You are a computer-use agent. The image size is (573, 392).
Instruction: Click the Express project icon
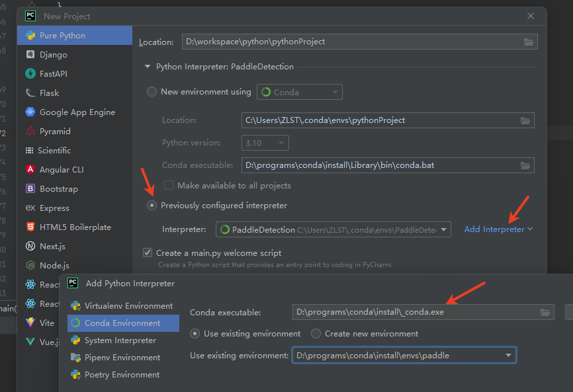pyautogui.click(x=30, y=208)
